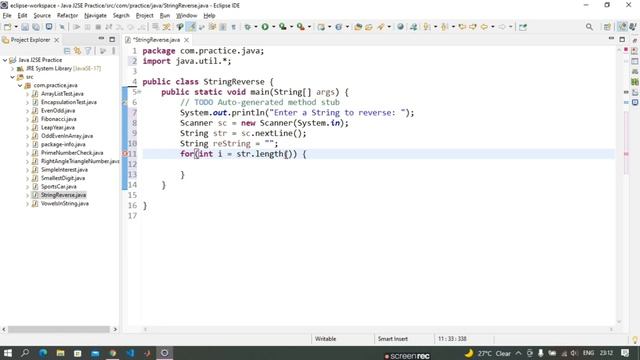The height and width of the screenshot is (360, 640).
Task: Switch to the Debug perspective icon
Action: point(633,27)
